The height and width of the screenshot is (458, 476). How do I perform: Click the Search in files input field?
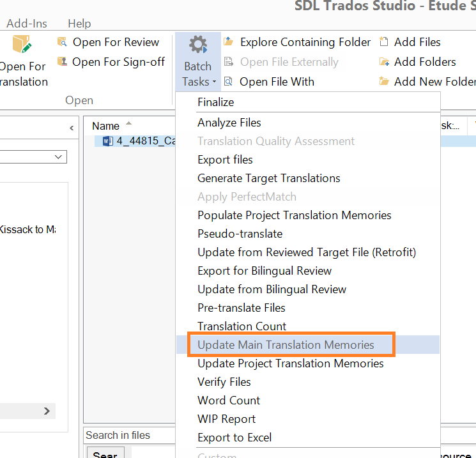pyautogui.click(x=130, y=435)
